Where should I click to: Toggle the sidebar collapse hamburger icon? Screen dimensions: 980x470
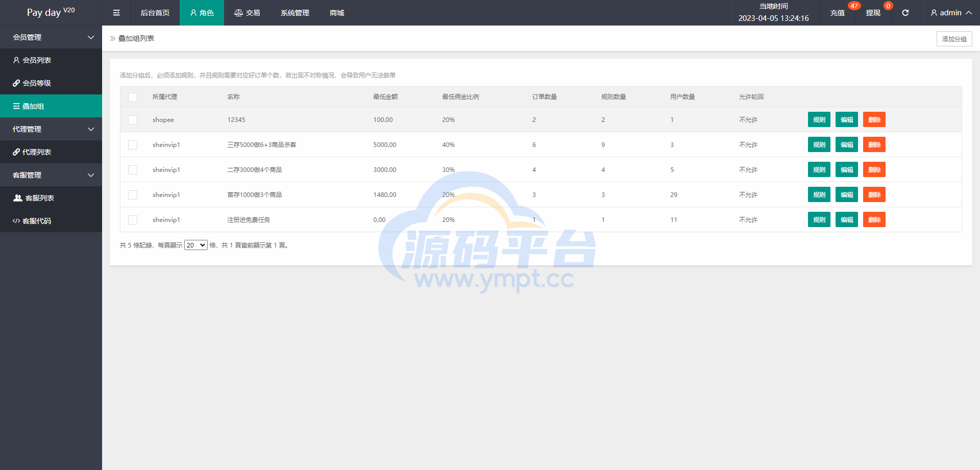point(116,13)
